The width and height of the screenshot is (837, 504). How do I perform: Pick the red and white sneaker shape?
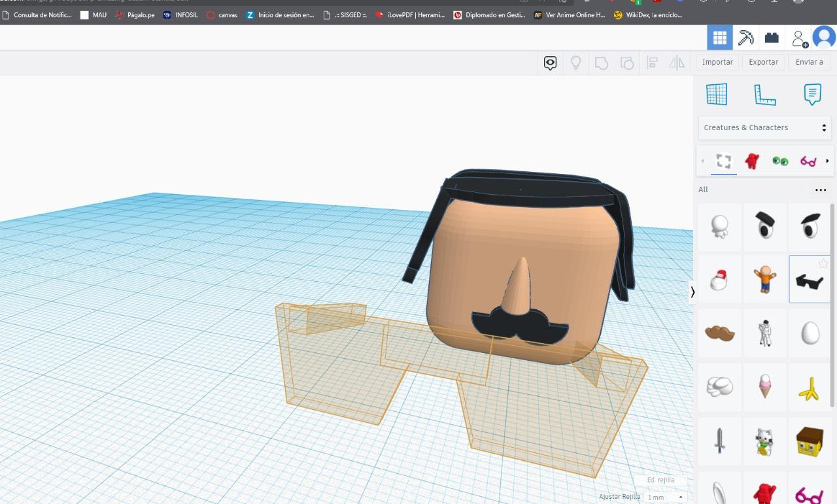click(720, 279)
